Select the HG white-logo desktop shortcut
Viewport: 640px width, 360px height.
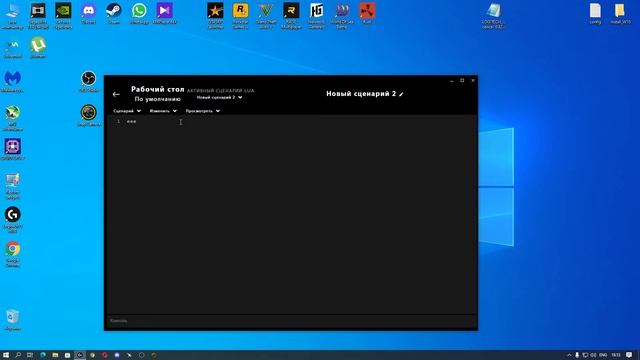point(316,16)
